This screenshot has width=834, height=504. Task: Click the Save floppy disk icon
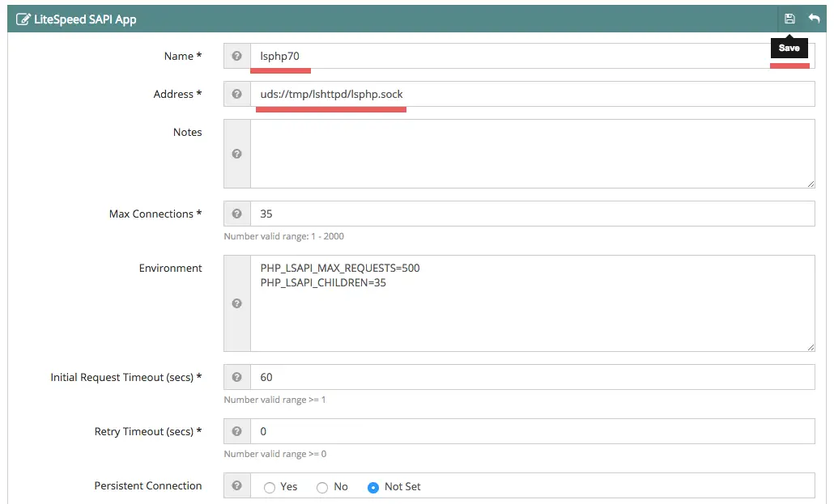(x=789, y=19)
